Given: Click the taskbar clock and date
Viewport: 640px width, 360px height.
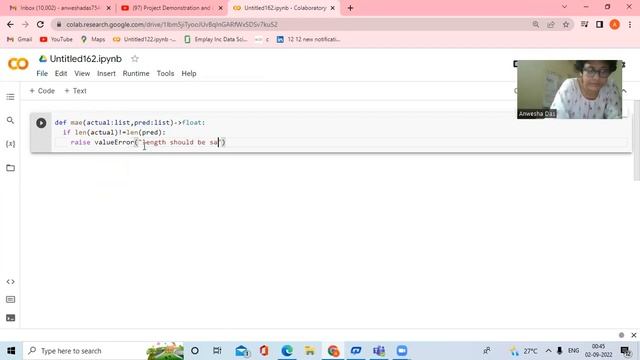Looking at the screenshot, I should click(x=598, y=351).
